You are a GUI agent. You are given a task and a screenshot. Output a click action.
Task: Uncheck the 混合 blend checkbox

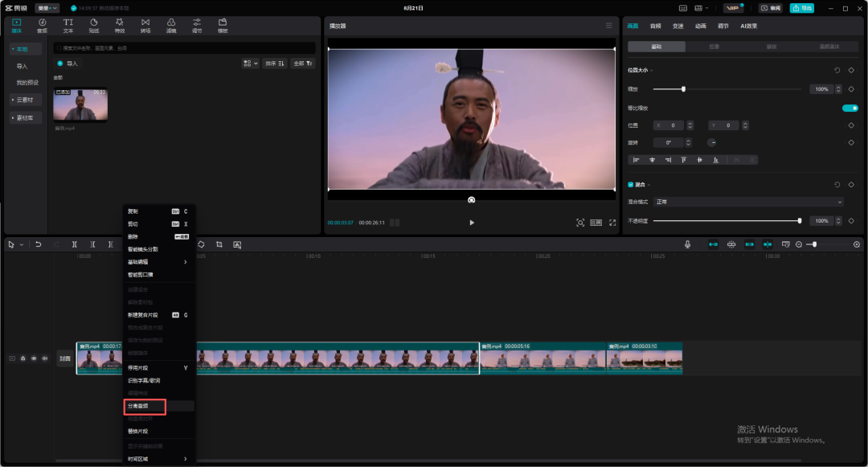[x=631, y=185]
